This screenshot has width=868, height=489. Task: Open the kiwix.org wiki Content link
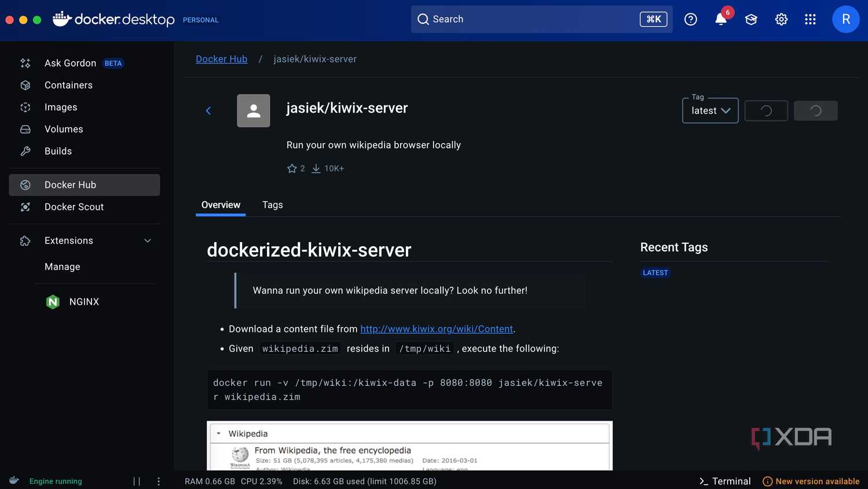pyautogui.click(x=437, y=329)
